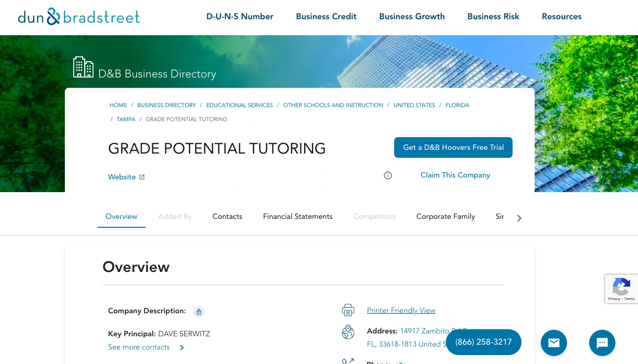This screenshot has height=364, width=638.
Task: Click the (866) 258-3217 call button
Action: click(483, 342)
